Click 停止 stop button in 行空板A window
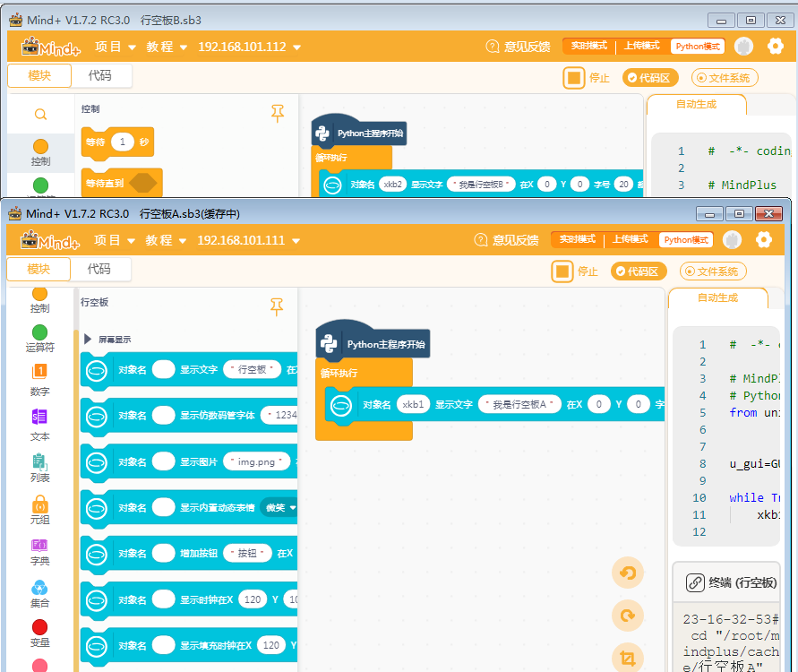 pos(575,271)
